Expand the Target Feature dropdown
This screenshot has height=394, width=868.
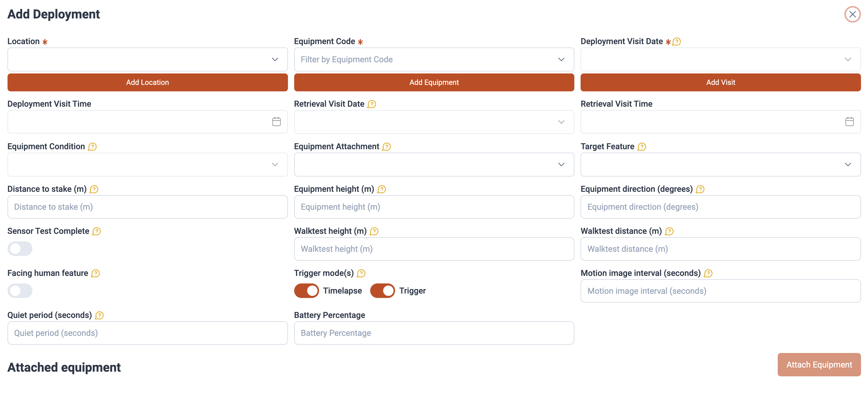[x=720, y=165]
